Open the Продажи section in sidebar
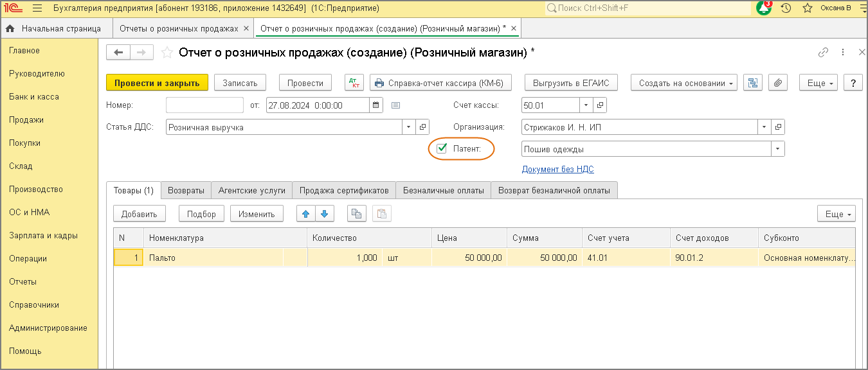 (26, 120)
